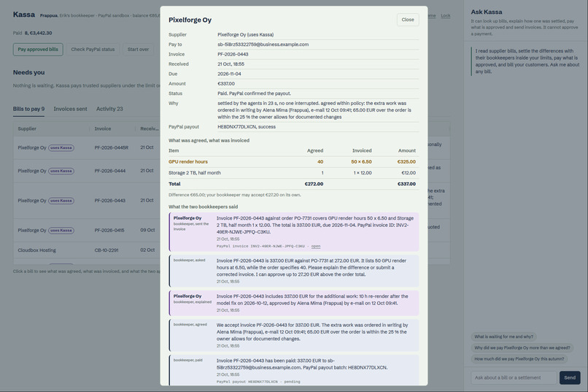Open the Activity 23 tab
Screen dimensions: 588x392
coord(109,109)
